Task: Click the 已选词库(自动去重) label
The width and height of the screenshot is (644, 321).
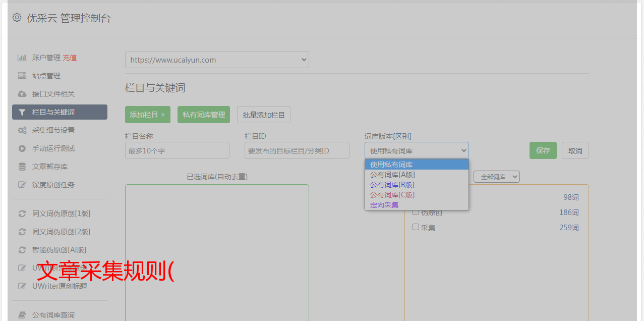Action: coord(217,177)
